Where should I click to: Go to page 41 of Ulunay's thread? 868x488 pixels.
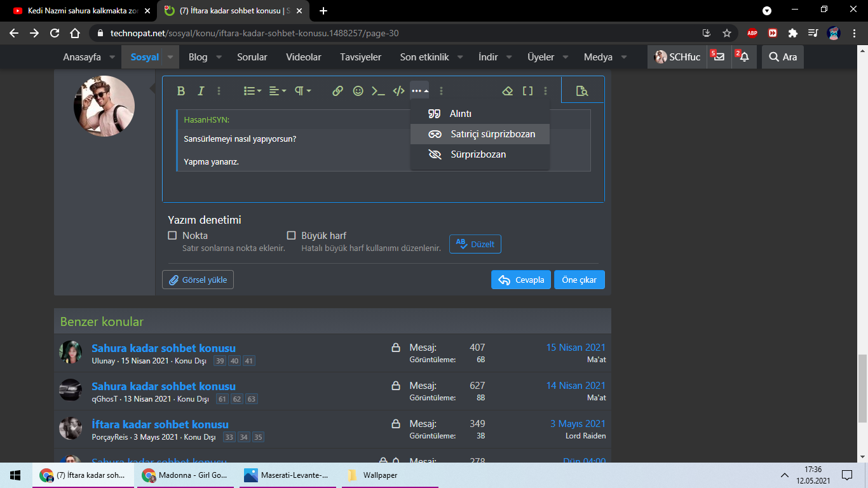click(x=249, y=361)
